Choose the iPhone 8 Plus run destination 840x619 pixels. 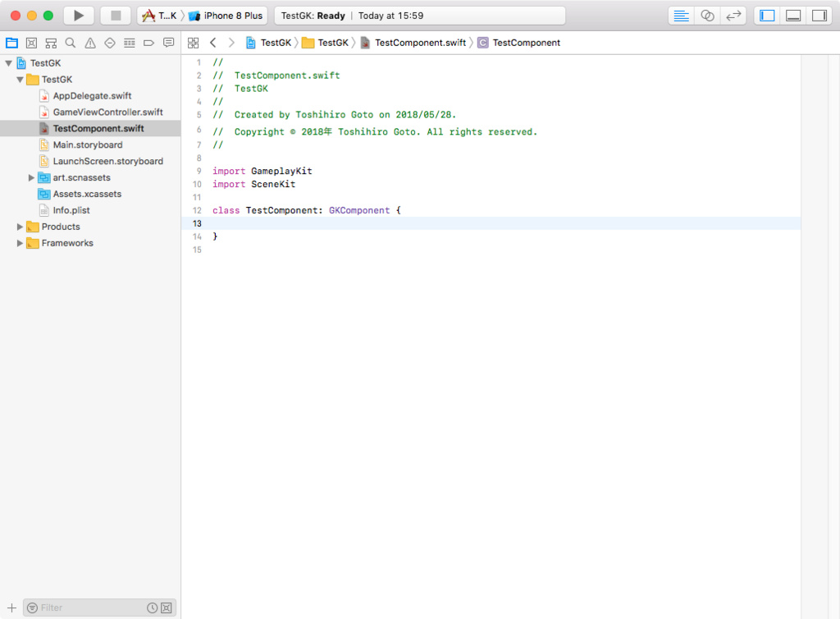pyautogui.click(x=226, y=16)
